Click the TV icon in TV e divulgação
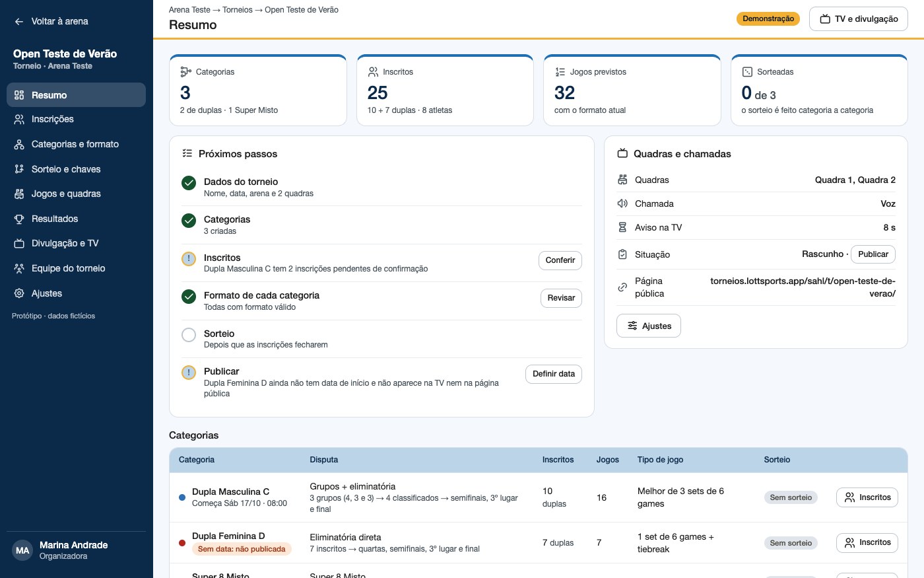The height and width of the screenshot is (578, 924). click(x=825, y=19)
